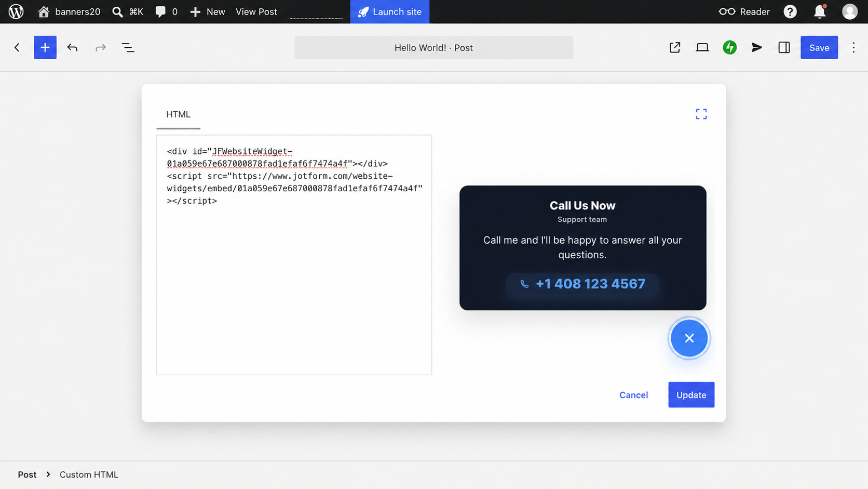Open the three-dot options menu

(853, 47)
